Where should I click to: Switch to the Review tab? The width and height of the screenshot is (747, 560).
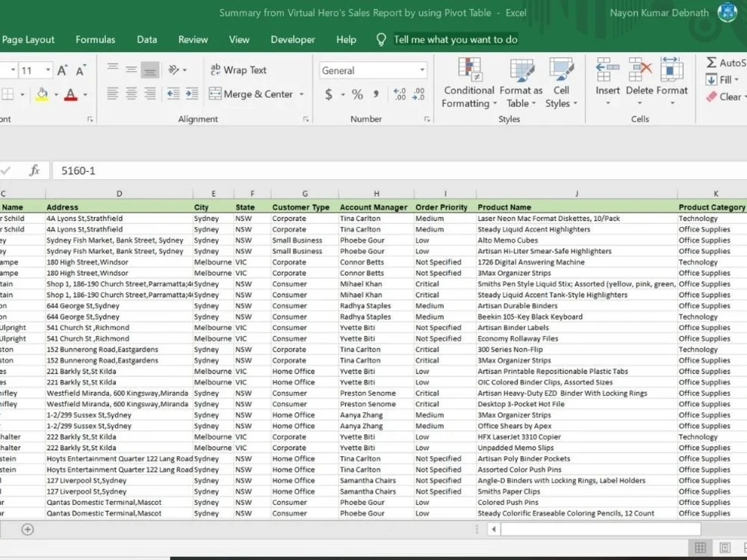pos(193,40)
